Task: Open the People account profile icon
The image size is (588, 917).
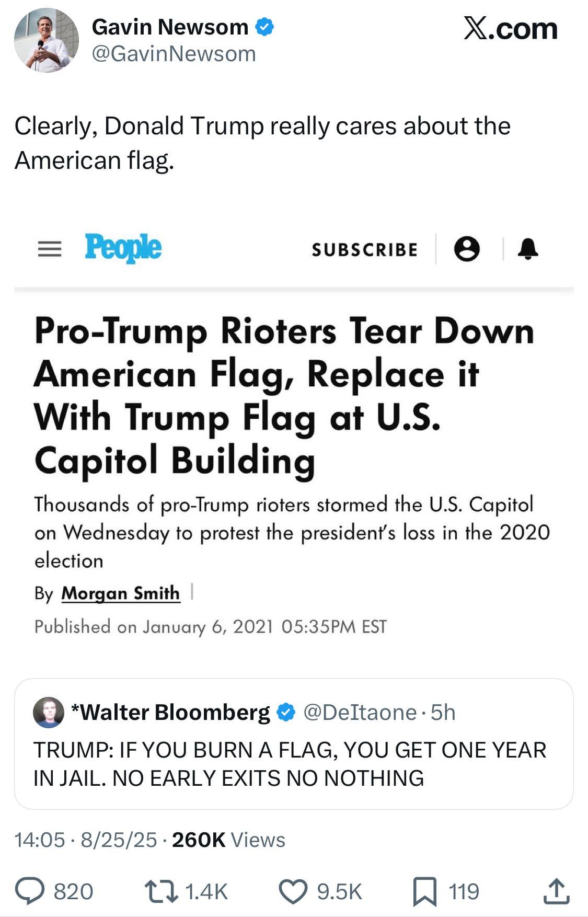Action: coord(467,249)
